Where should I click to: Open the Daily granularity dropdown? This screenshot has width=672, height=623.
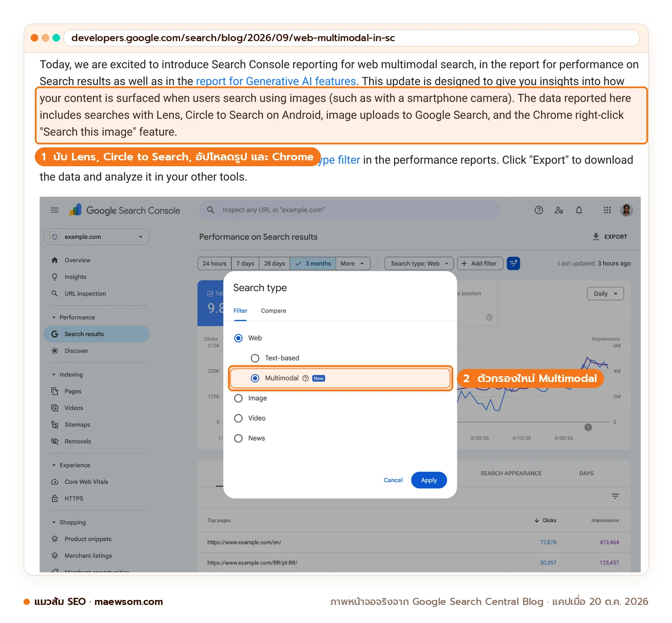[x=605, y=293]
